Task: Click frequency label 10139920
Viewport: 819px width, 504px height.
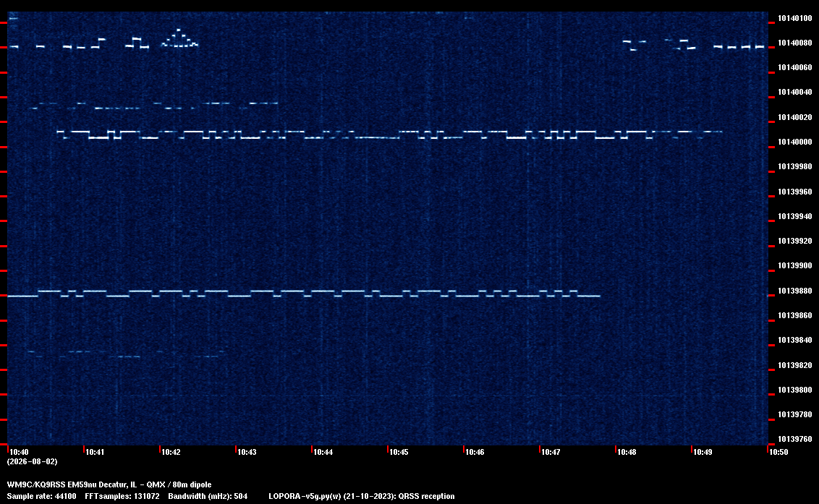Action: pos(795,242)
